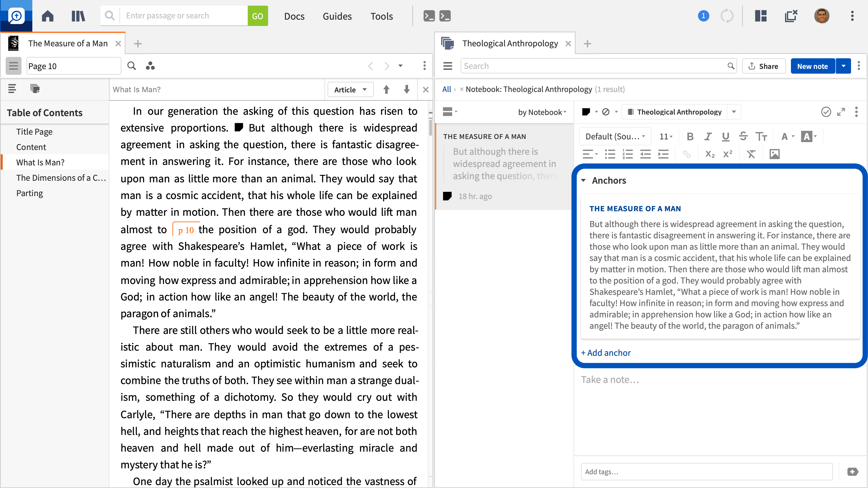Open the Tools menu
Screen dimensions: 868x488
tap(381, 16)
